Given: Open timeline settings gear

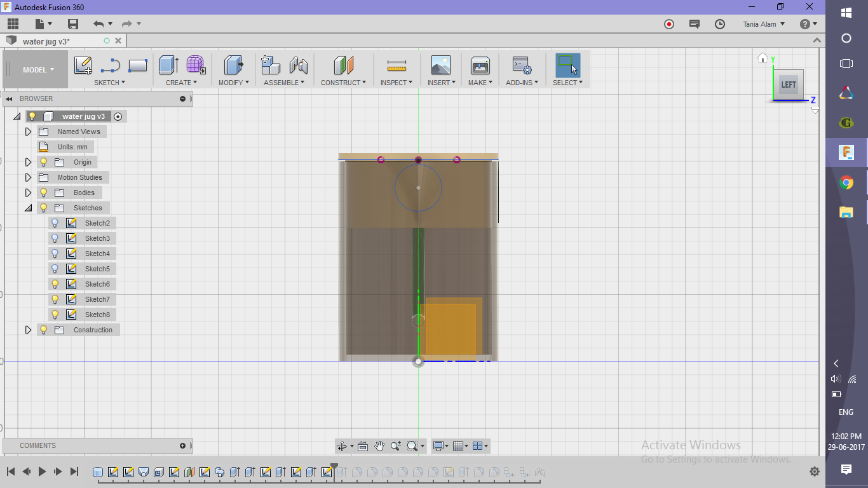Looking at the screenshot, I should pos(815,471).
